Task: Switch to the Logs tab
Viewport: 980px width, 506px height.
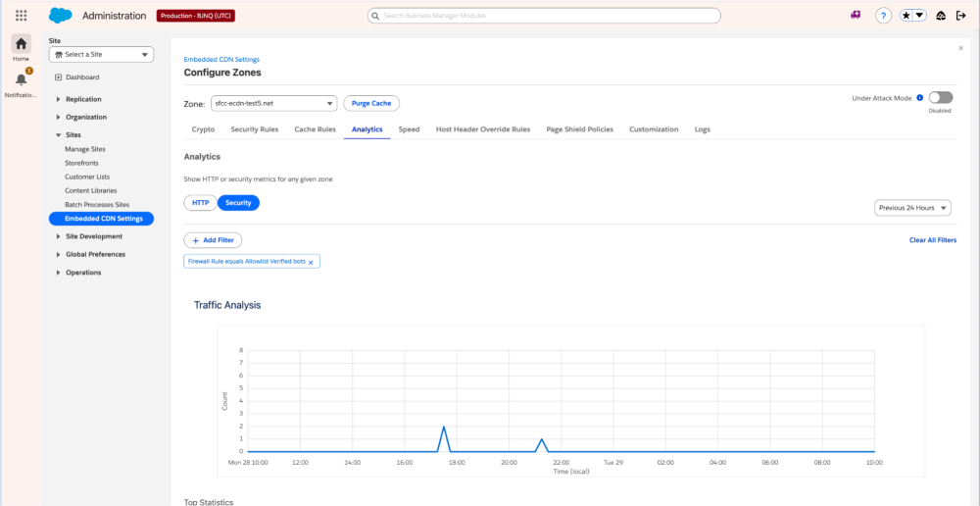Action: coord(702,129)
